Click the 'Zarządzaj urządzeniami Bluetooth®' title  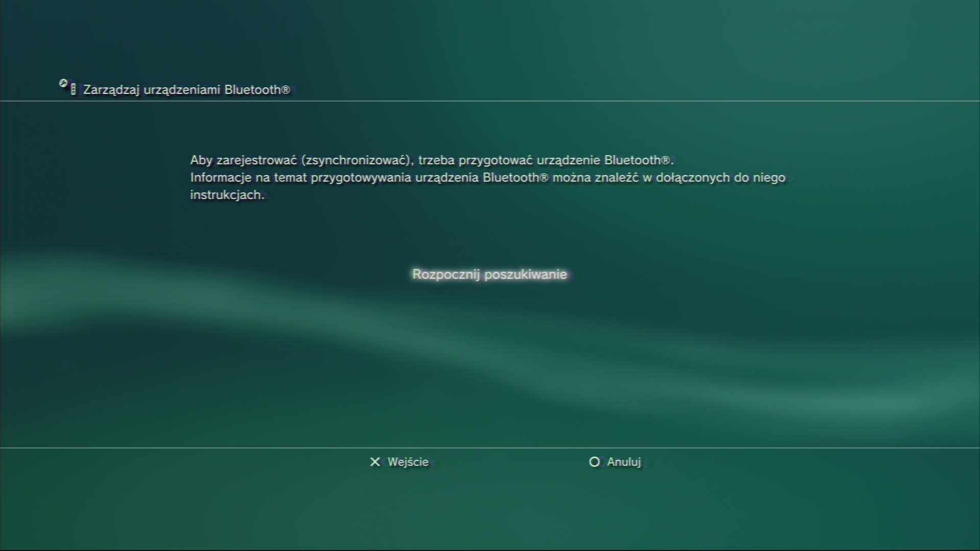[x=186, y=90]
